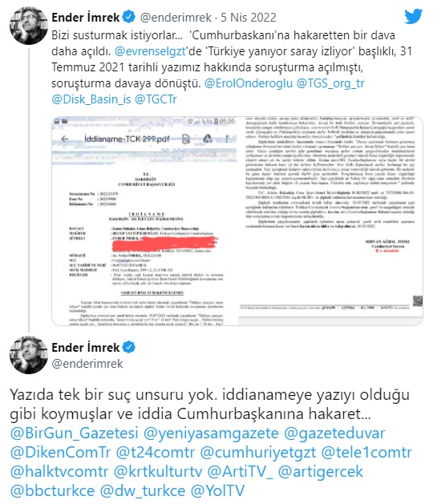Open the @bbcturkce mention link

(x=52, y=491)
